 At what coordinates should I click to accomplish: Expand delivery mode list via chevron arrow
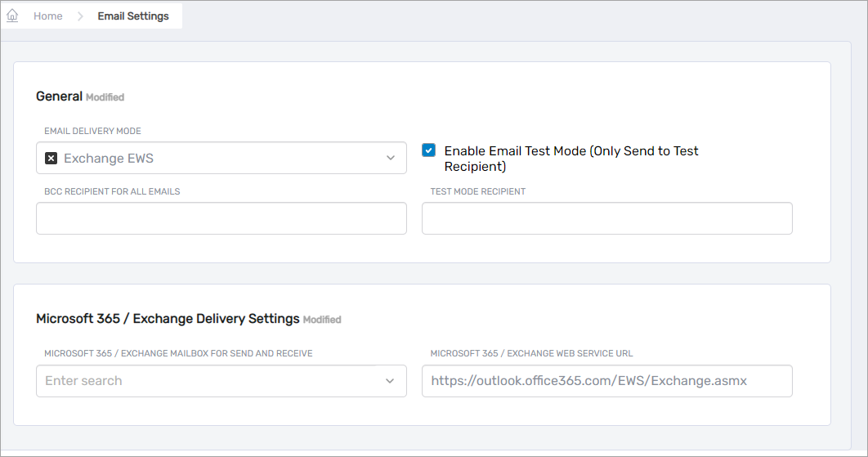[x=391, y=159]
